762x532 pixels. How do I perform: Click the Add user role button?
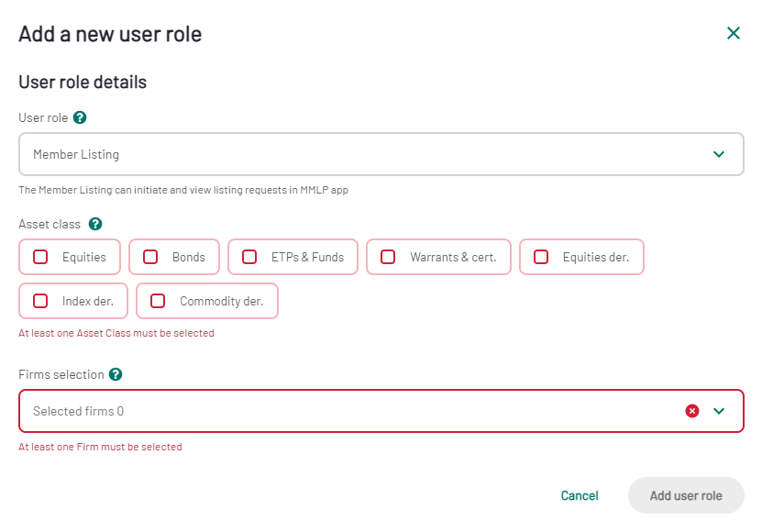(686, 495)
